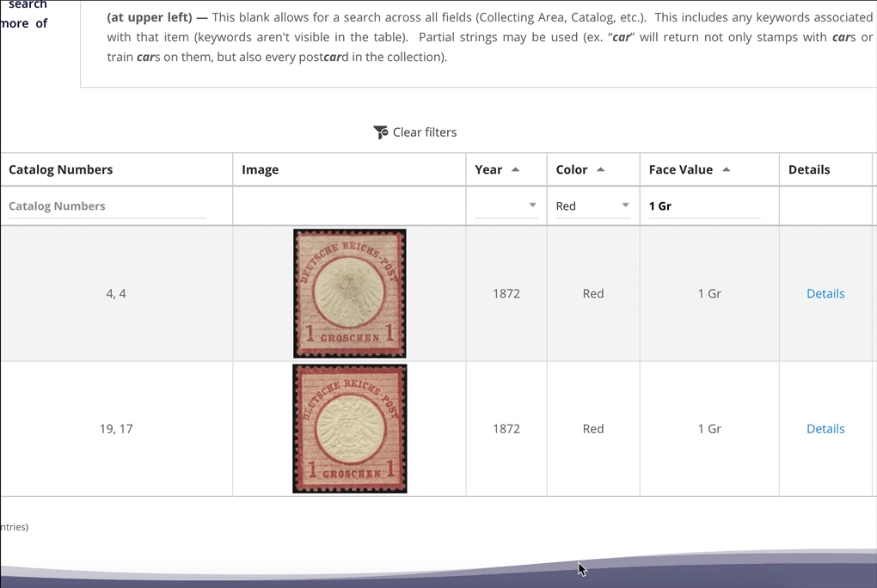The width and height of the screenshot is (877, 588).
Task: Click the Year column header label
Action: [488, 169]
